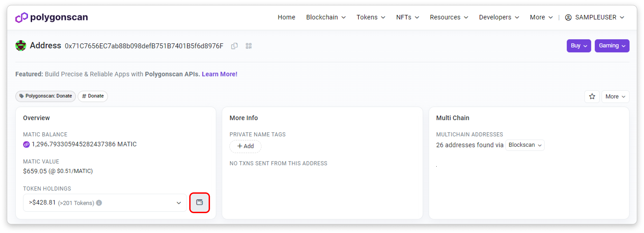Copy the address to clipboard
The image size is (644, 233).
point(234,46)
